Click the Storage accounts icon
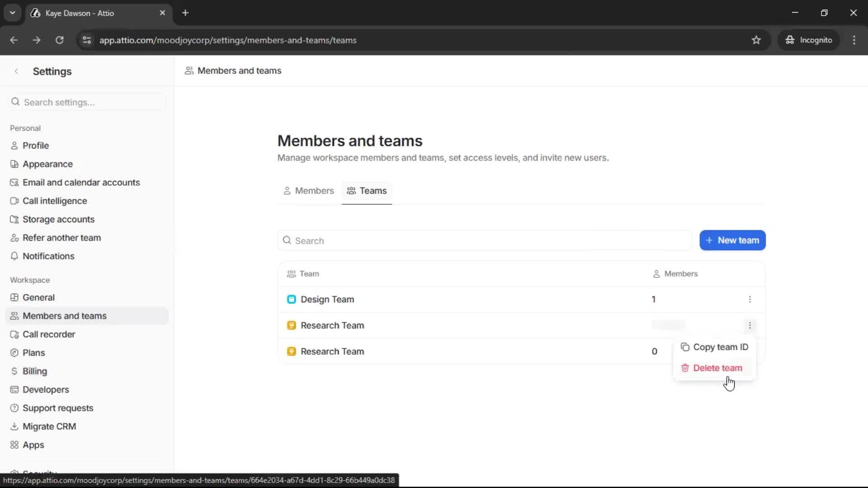Viewport: 868px width, 488px height. tap(15, 219)
